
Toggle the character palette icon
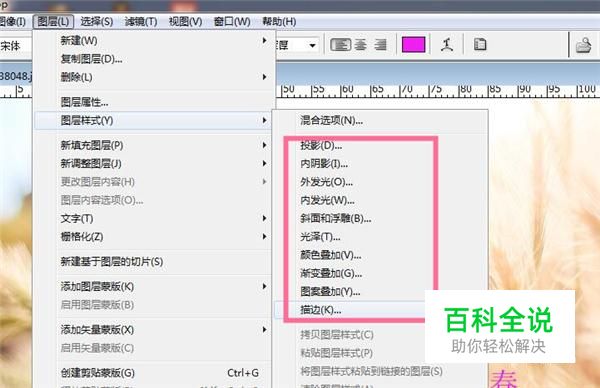480,44
